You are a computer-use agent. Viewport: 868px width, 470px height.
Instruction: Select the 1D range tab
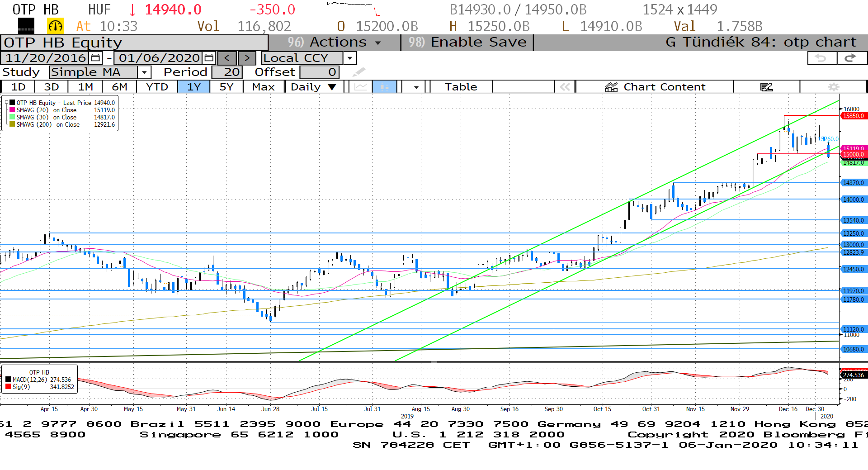click(18, 87)
